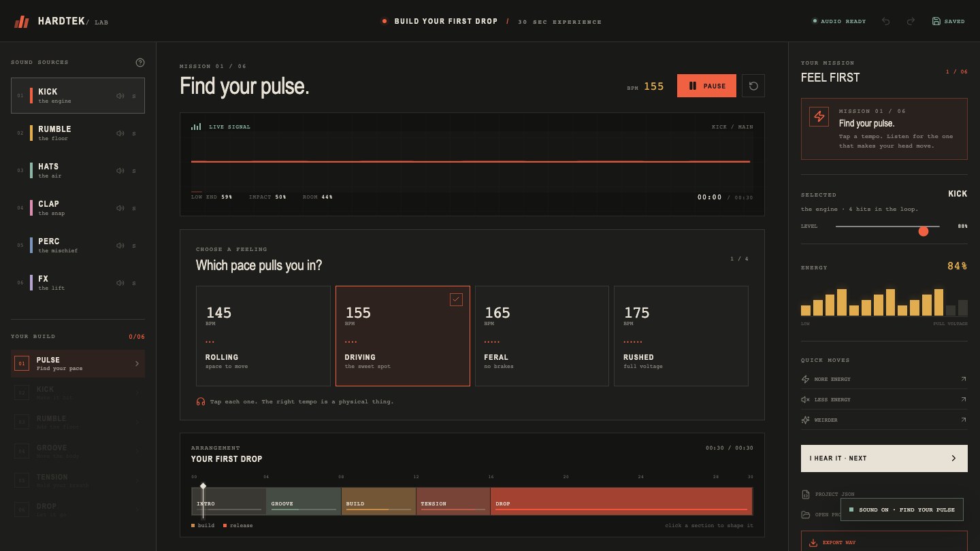Mute the RUMBLE sound source
The width and height of the screenshot is (980, 551).
click(x=120, y=133)
